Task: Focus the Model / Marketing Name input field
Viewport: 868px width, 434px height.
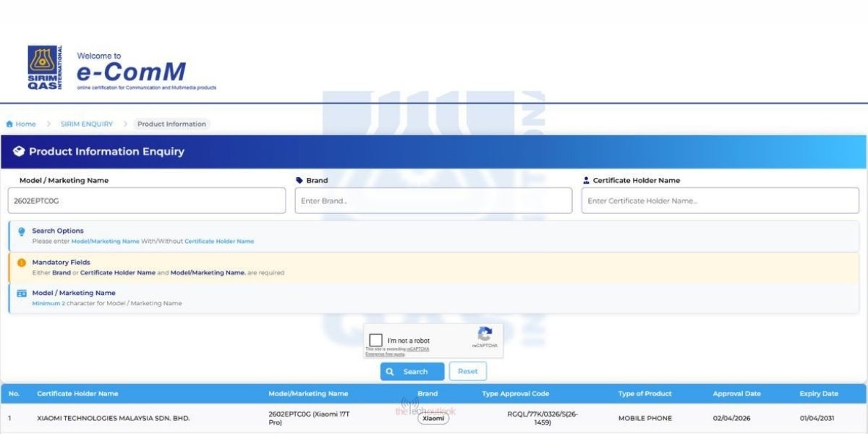Action: coord(147,201)
